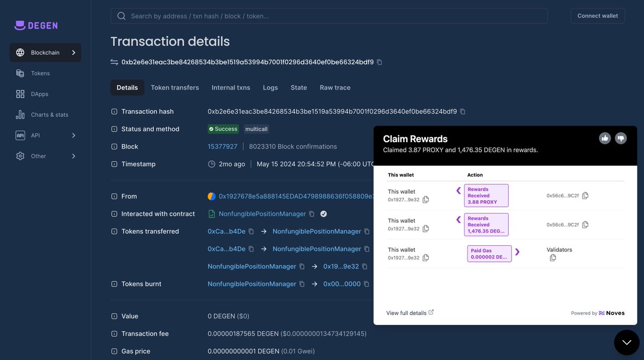Show info for Interacted with contract

[x=114, y=214]
